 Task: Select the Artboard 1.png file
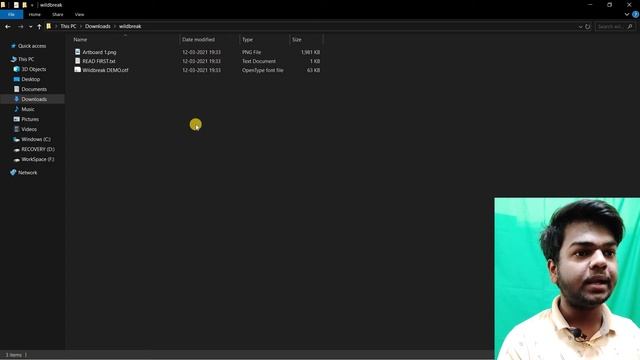99,52
